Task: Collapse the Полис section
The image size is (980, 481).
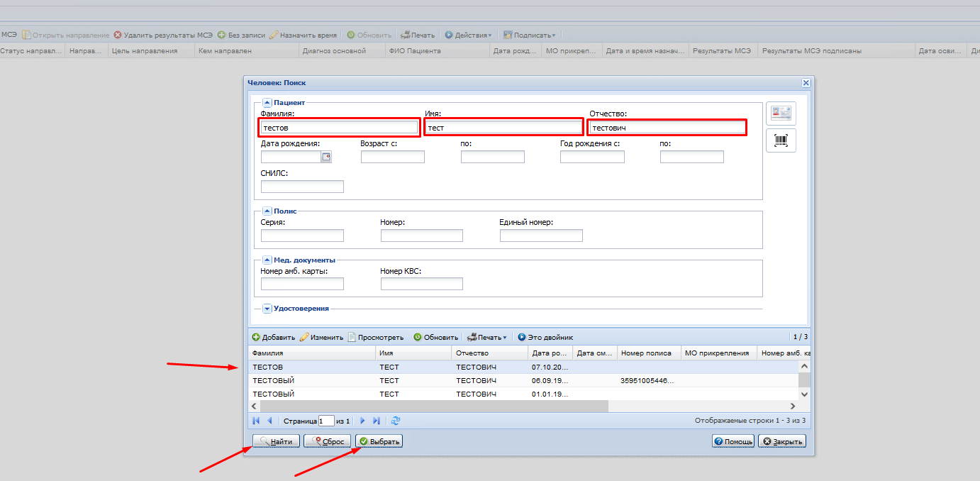Action: [x=267, y=211]
